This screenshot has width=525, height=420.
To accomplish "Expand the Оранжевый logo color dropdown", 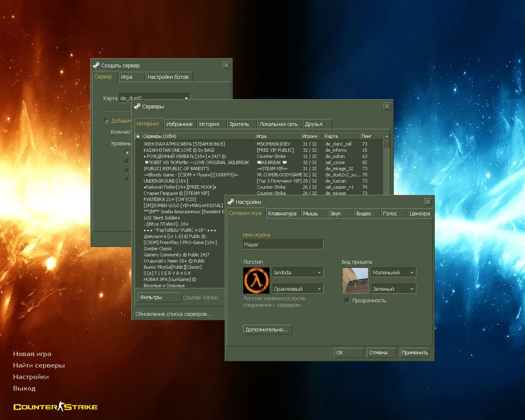I will click(x=298, y=289).
